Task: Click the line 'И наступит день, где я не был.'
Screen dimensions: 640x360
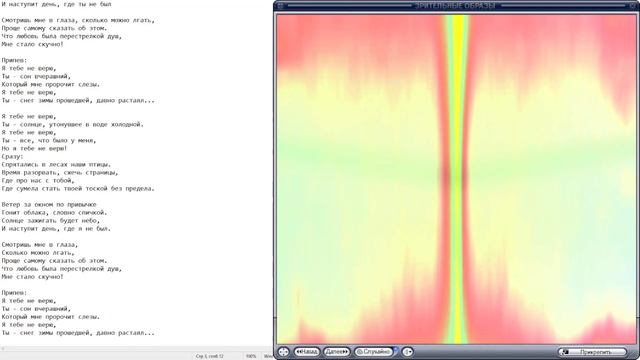Action: tap(56, 229)
